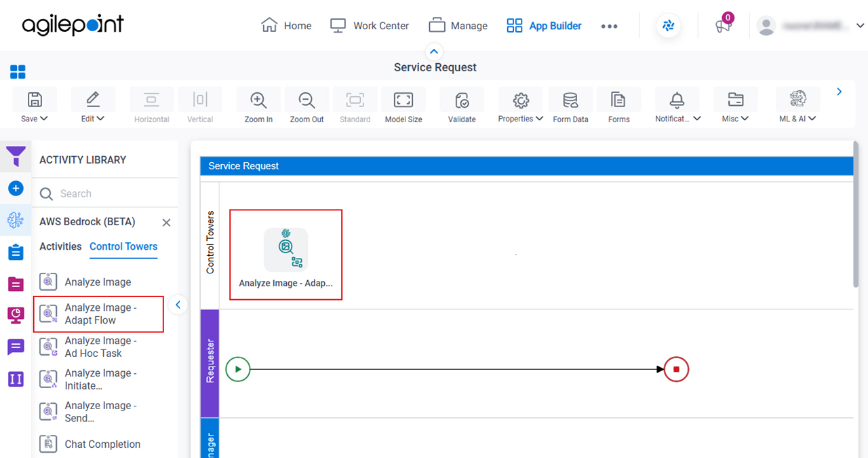
Task: Switch to the Control Towers tab
Action: point(123,246)
